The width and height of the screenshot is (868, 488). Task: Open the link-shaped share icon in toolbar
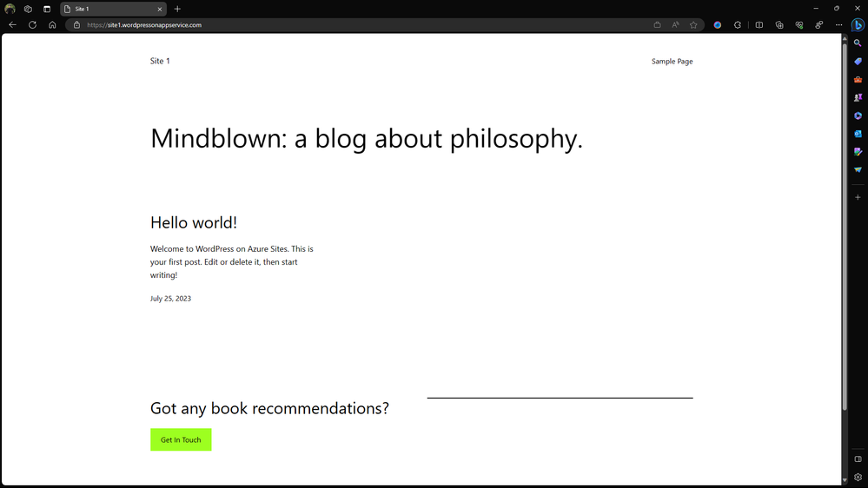[819, 25]
